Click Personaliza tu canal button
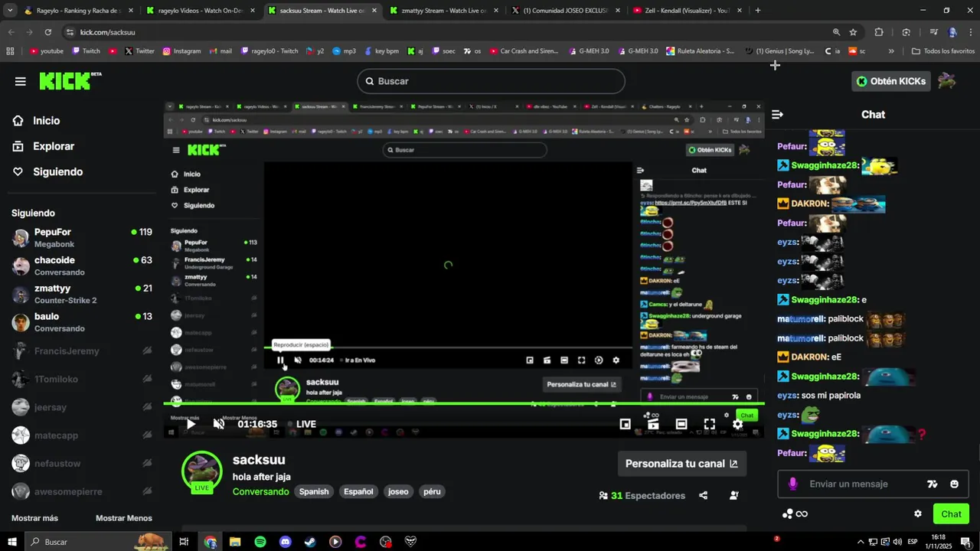The image size is (980, 551). click(x=681, y=464)
